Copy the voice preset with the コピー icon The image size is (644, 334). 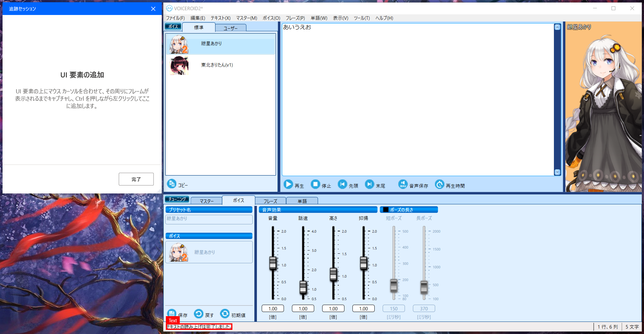[172, 184]
